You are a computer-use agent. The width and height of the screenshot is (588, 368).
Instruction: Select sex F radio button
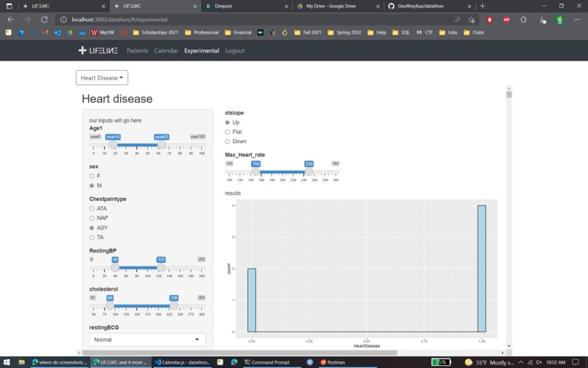point(91,176)
